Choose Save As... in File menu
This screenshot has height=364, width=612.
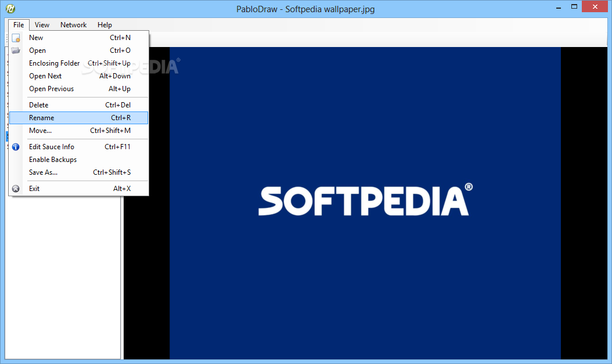[x=78, y=172]
